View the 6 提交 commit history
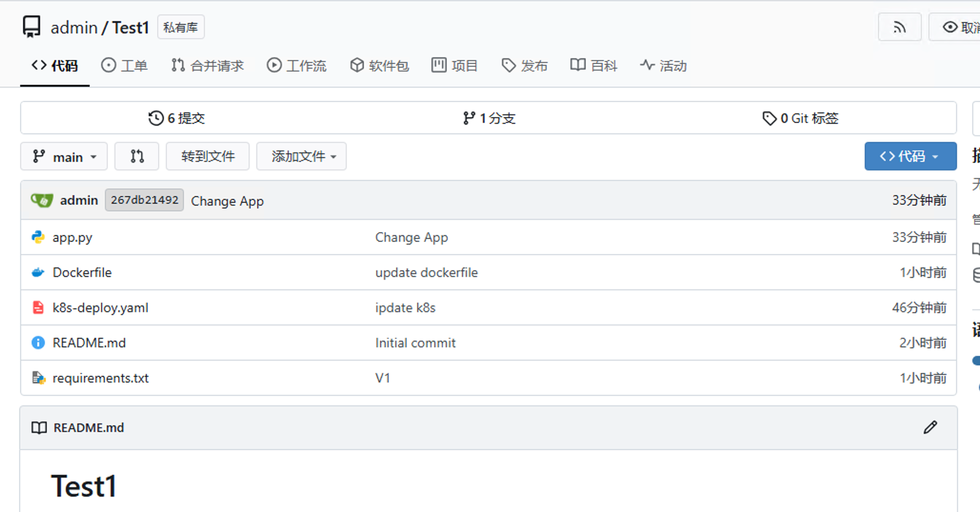 [x=177, y=118]
